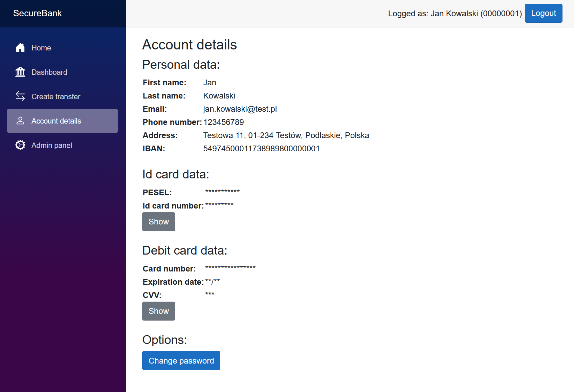This screenshot has width=574, height=392.
Task: Click the Create transfer arrows icon
Action: coord(20,96)
